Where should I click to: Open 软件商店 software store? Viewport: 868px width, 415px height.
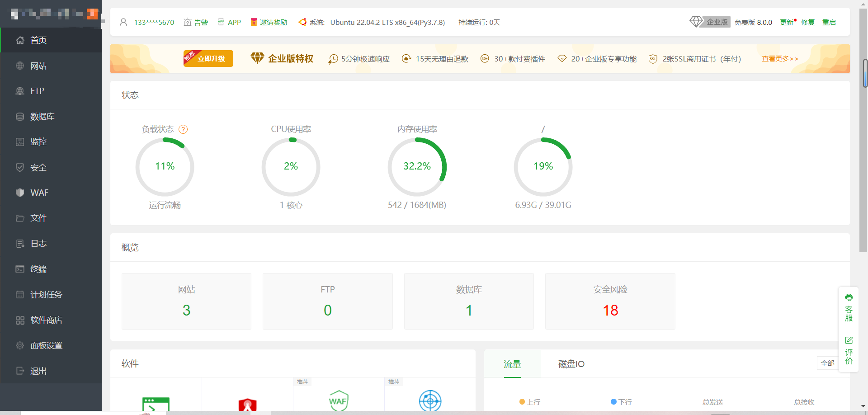click(x=51, y=320)
